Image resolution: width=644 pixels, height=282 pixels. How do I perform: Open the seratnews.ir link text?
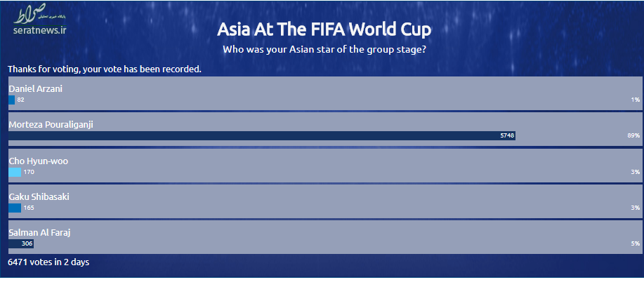pos(39,30)
